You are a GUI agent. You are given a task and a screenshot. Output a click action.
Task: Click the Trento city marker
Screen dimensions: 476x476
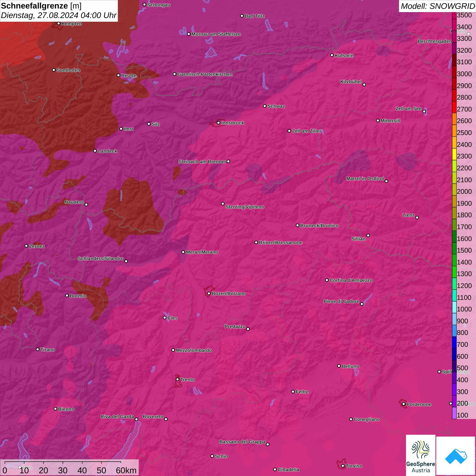(177, 379)
